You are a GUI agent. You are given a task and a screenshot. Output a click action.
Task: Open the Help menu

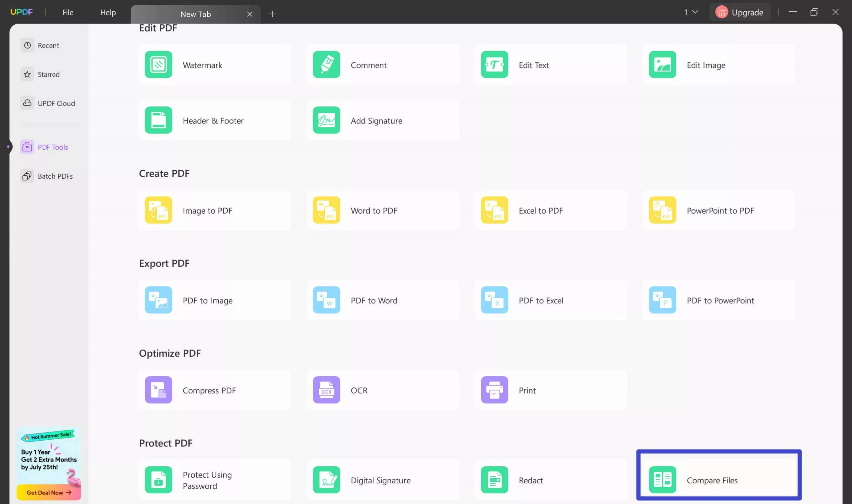[x=108, y=13]
